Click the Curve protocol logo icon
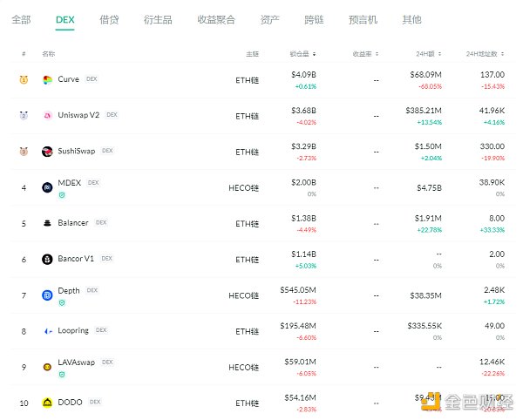Screen dimensions: 523x420 (48, 79)
